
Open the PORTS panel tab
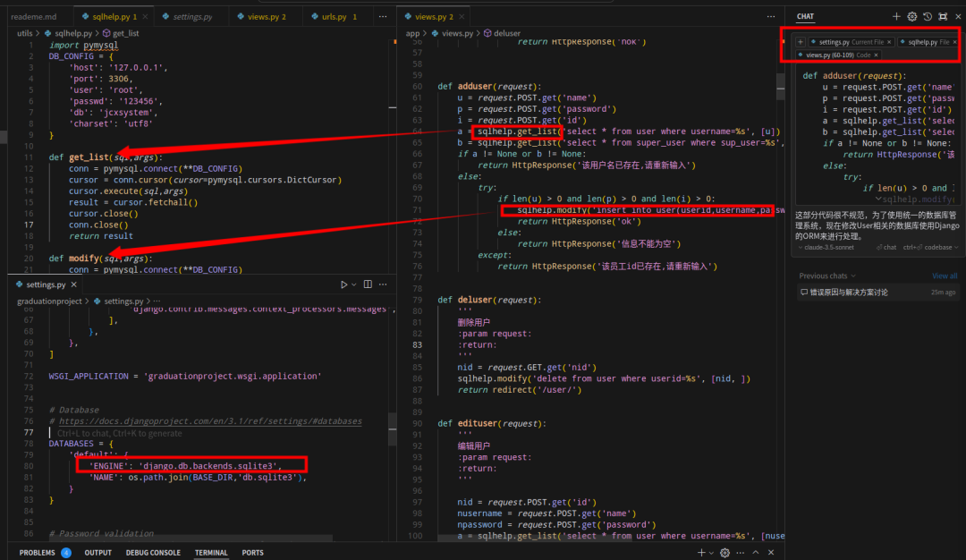(252, 553)
